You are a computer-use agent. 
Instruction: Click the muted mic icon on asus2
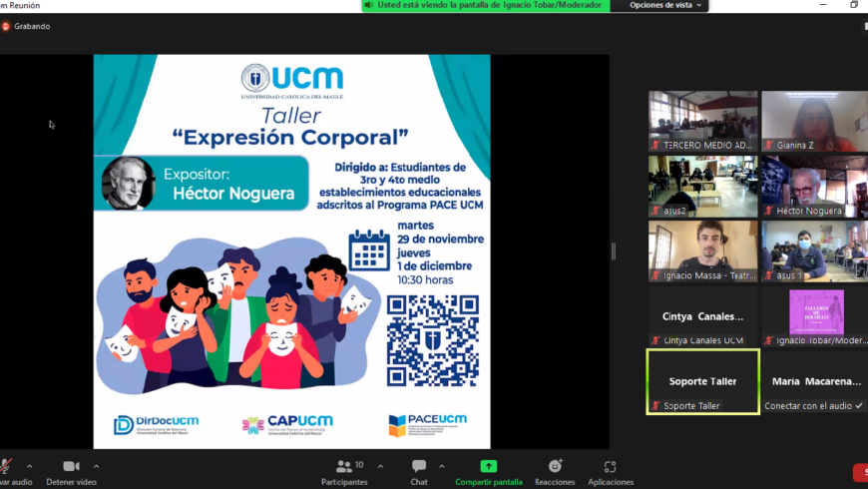[x=655, y=211]
